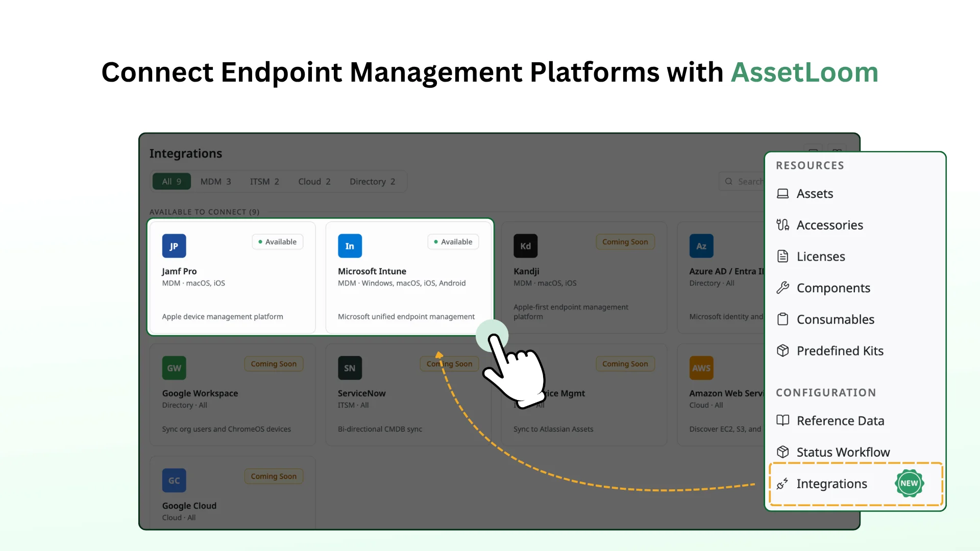Viewport: 980px width, 551px height.
Task: Click the Licenses document icon
Action: (x=782, y=256)
